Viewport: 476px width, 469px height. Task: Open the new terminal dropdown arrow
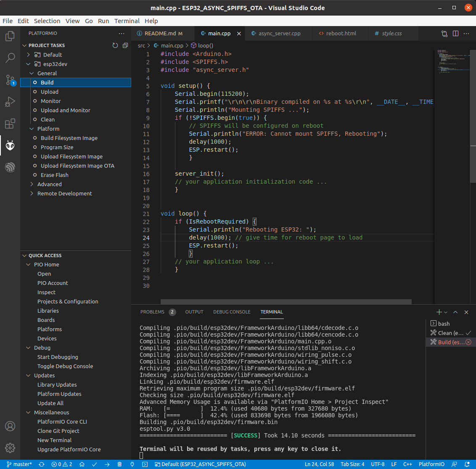tap(446, 312)
